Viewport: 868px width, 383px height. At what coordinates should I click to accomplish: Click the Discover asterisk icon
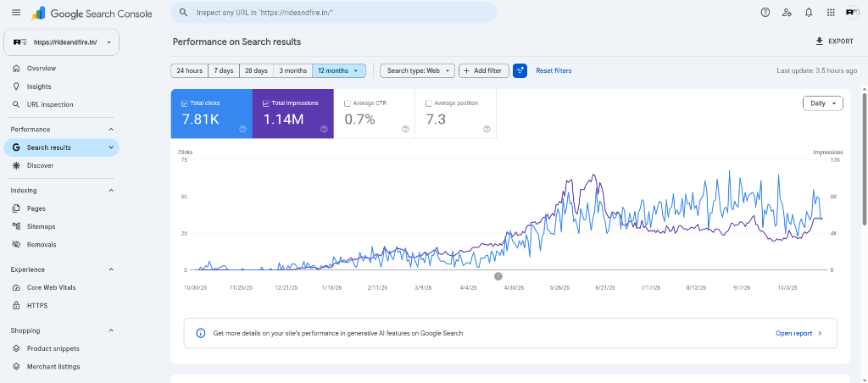[16, 165]
